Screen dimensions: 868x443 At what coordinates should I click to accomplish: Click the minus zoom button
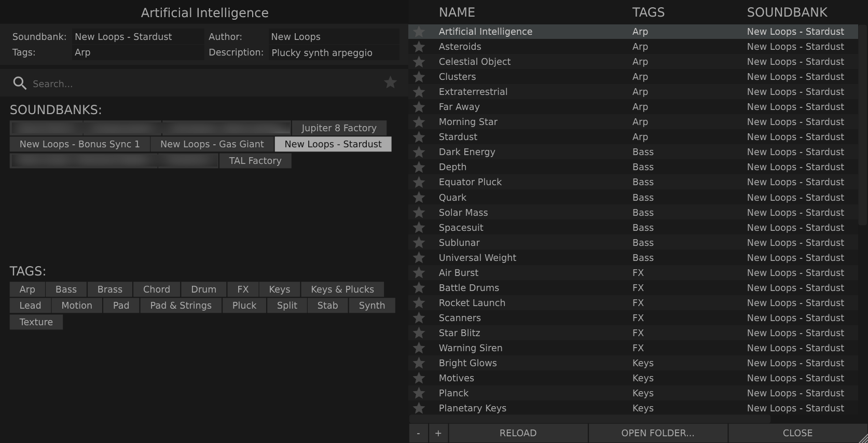pos(418,433)
